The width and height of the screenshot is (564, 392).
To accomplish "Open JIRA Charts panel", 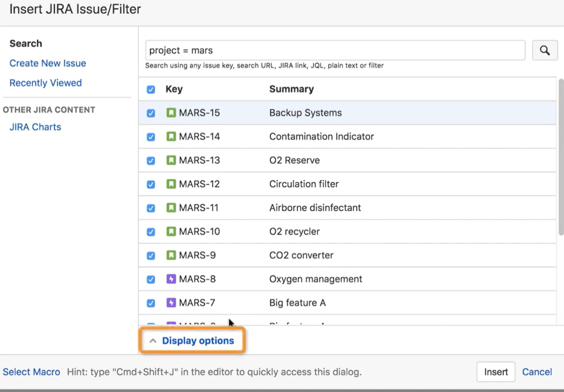I will tap(35, 127).
